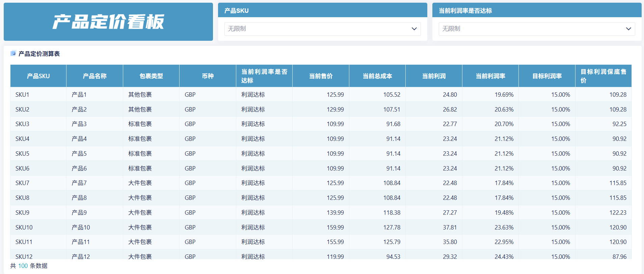The height and width of the screenshot is (274, 644).
Task: Click the 35.80 profit cell
Action: tap(434, 242)
